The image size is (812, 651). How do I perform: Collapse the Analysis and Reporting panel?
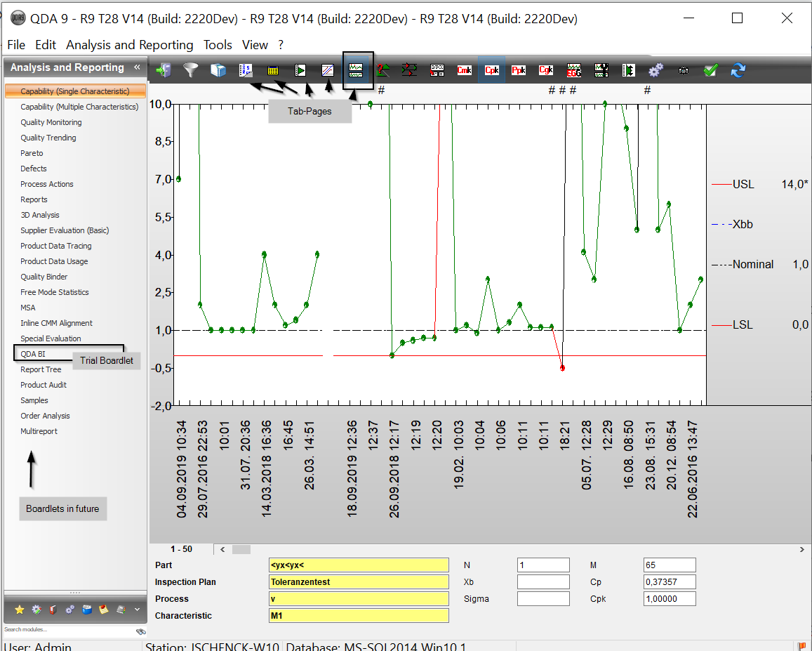coord(137,67)
